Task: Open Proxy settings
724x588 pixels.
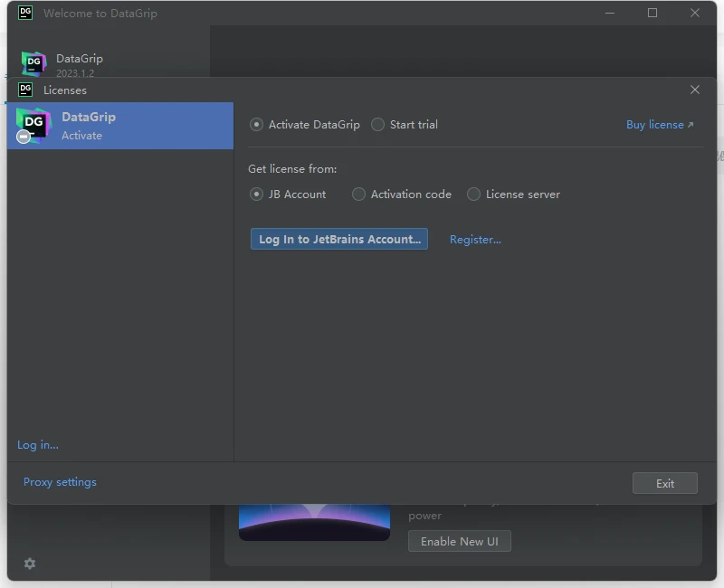Action: [60, 482]
